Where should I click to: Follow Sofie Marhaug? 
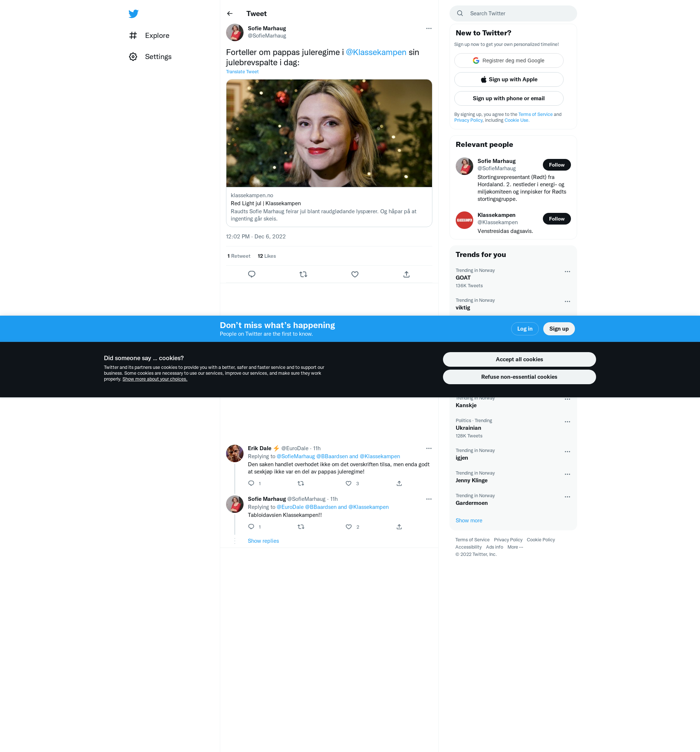pos(557,165)
